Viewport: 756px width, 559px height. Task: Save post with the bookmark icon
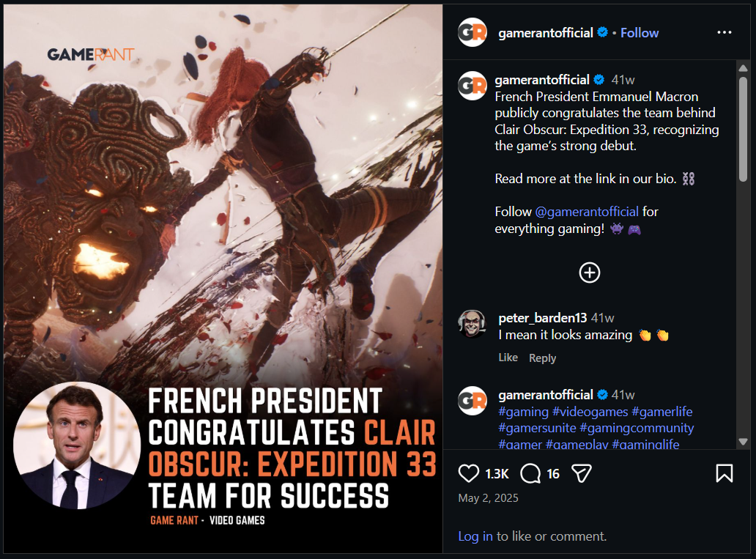tap(724, 473)
